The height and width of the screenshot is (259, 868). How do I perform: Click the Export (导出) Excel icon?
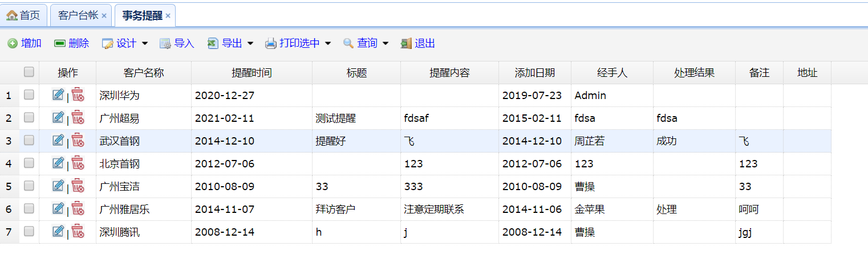click(213, 43)
